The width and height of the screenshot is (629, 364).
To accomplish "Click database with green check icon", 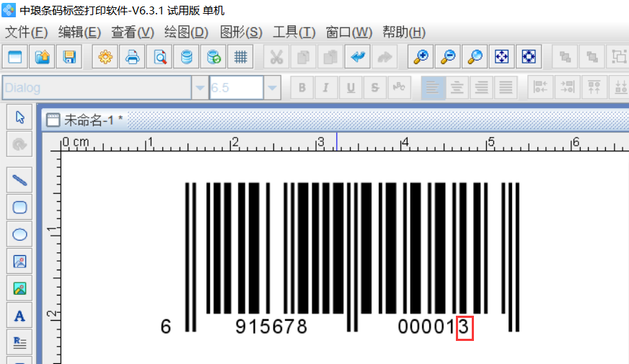I will (214, 57).
